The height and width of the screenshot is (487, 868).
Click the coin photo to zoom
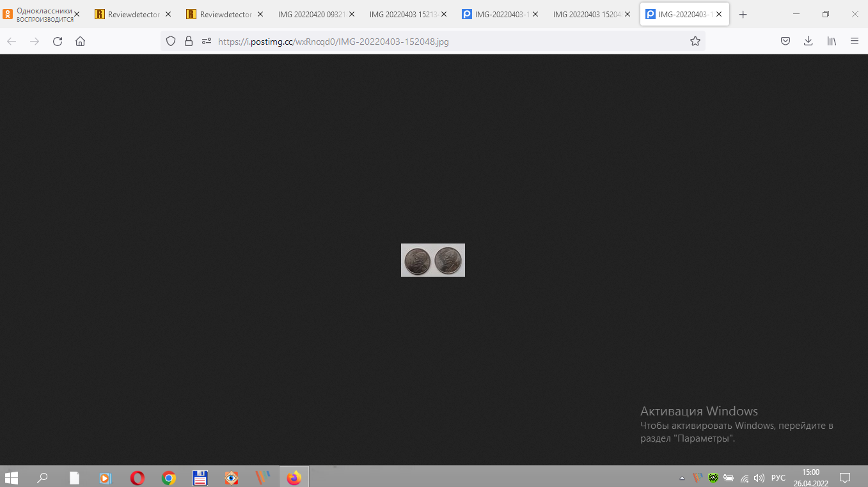tap(432, 260)
